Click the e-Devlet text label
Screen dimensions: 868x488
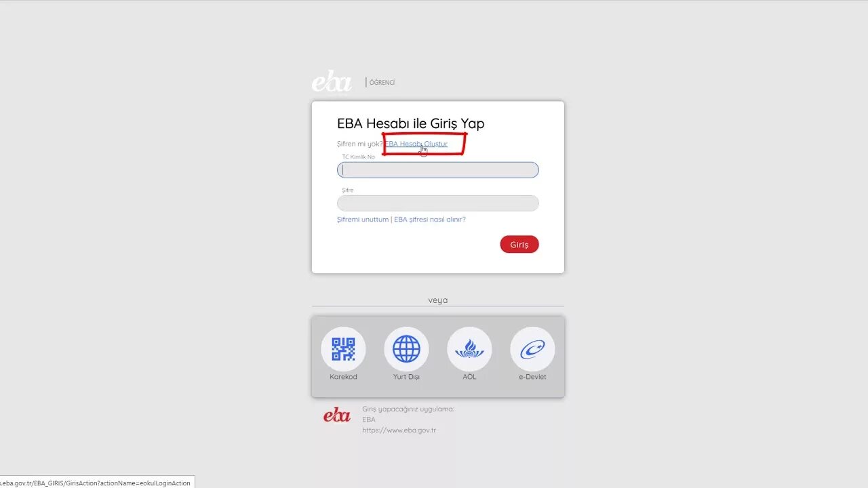[532, 377]
